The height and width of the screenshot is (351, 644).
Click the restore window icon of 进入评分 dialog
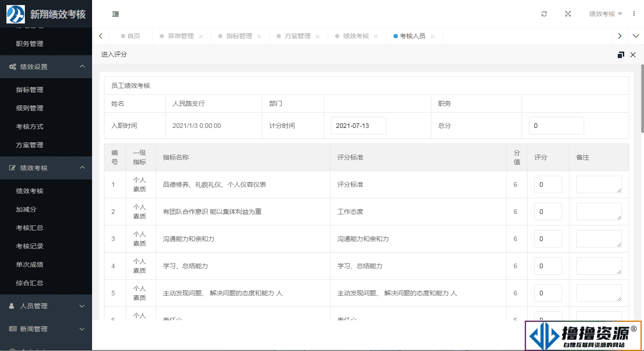click(621, 55)
